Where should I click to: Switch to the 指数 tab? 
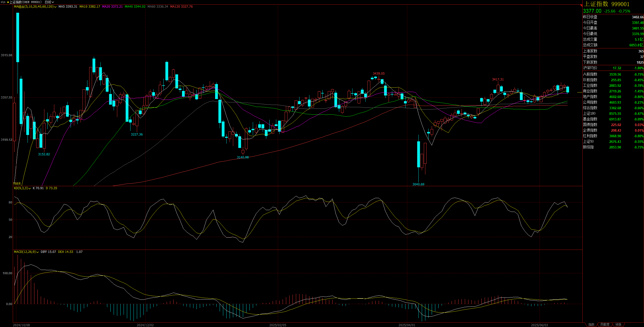(591, 324)
